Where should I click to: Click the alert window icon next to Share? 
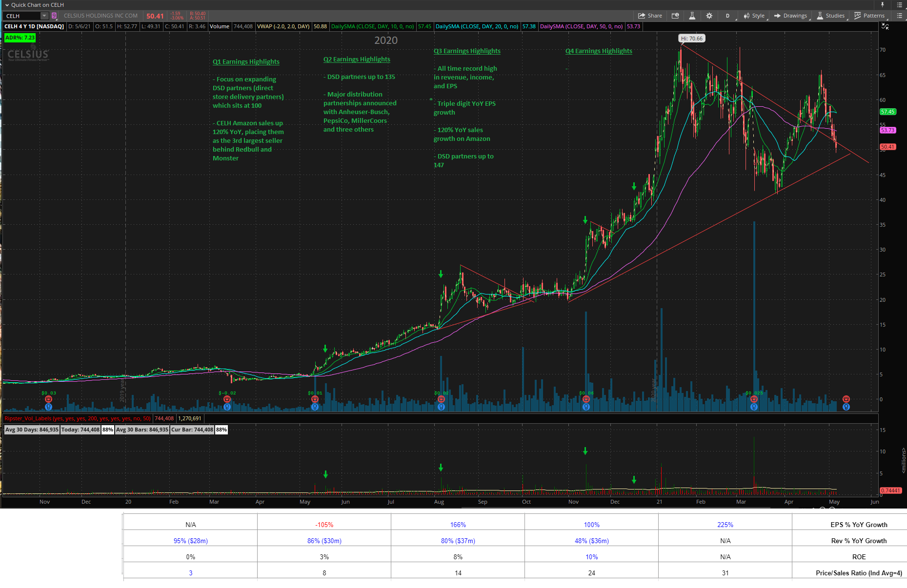(x=675, y=16)
